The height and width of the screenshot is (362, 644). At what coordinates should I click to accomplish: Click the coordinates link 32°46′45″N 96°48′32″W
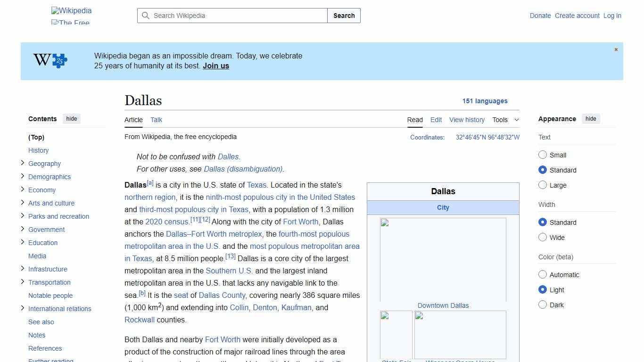tap(487, 137)
